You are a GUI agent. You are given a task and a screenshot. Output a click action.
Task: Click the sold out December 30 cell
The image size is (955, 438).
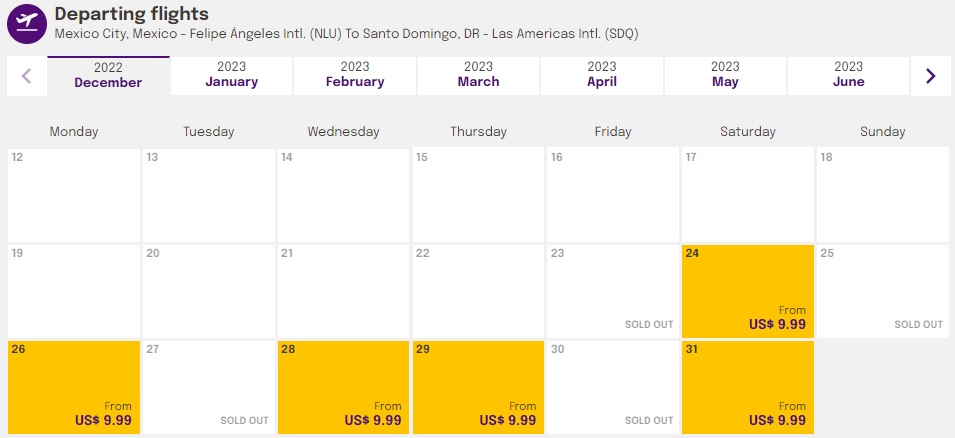tap(613, 387)
